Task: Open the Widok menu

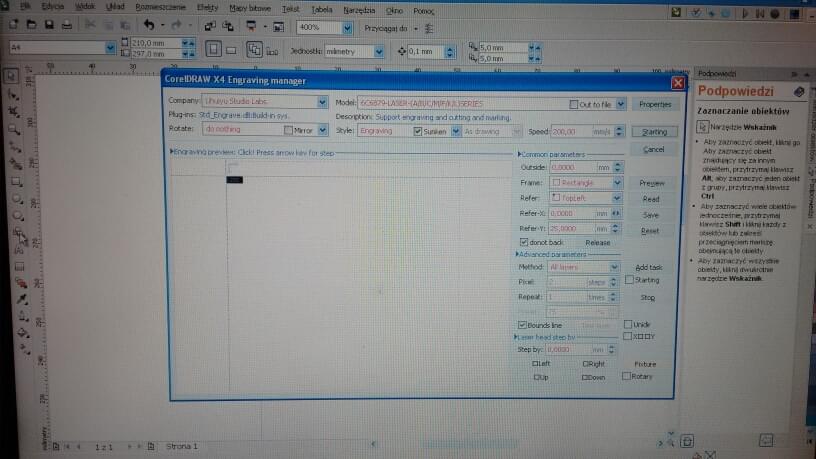Action: click(85, 7)
